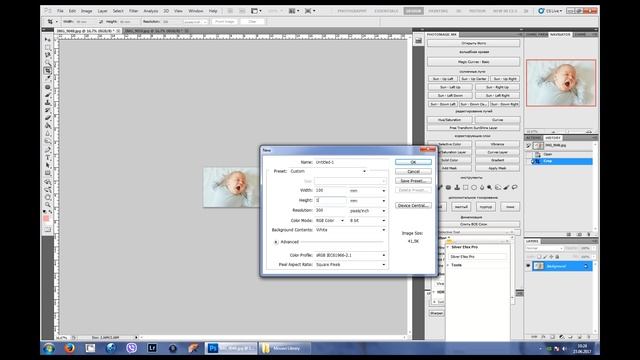
Task: Open the Windows Start menu
Action: (49, 348)
